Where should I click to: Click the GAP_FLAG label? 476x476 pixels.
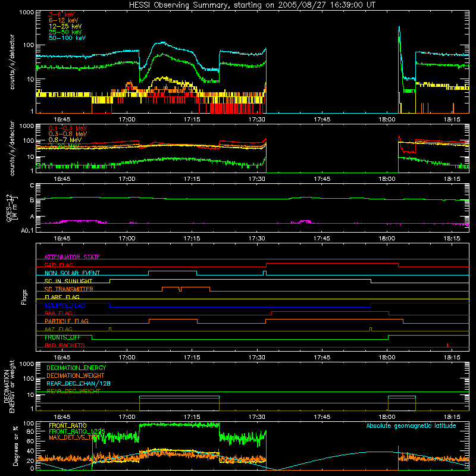(58, 265)
